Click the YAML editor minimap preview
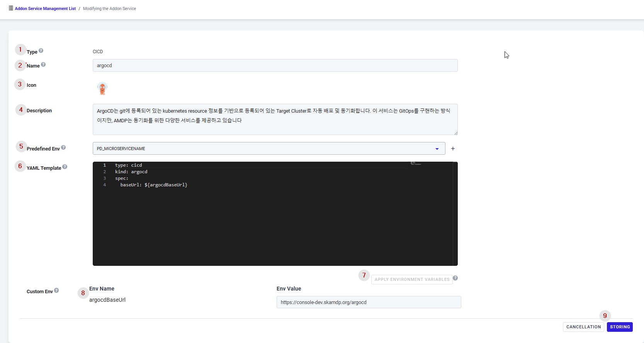The image size is (644, 343). click(416, 164)
